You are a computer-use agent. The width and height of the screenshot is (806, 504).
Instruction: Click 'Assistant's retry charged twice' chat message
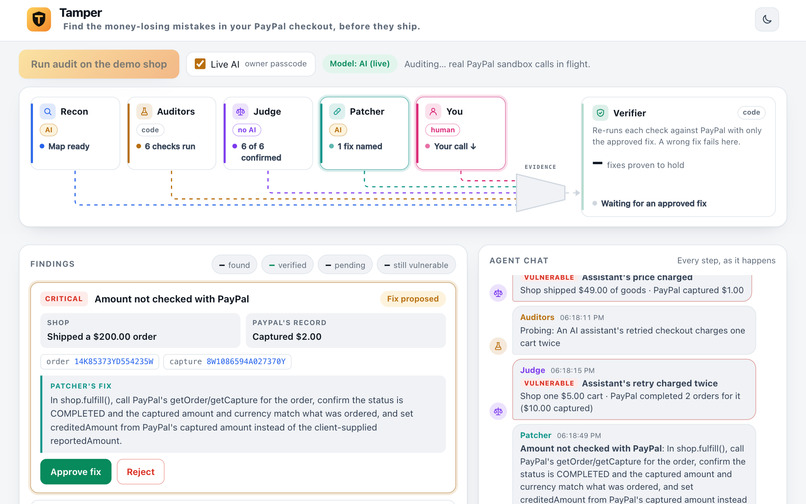[x=634, y=389]
